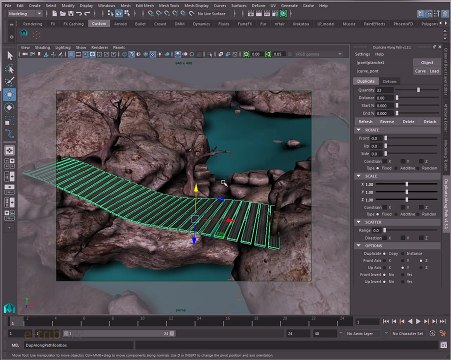Go to end of playback range

tap(443, 321)
